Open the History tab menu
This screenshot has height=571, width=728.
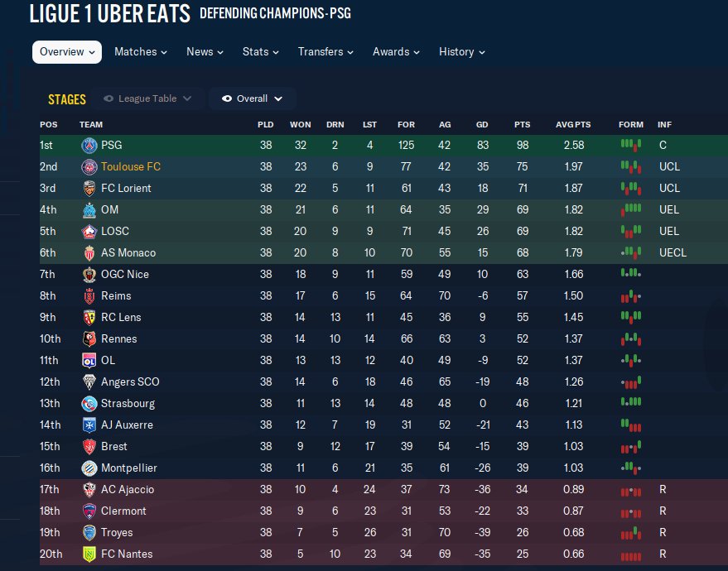461,52
